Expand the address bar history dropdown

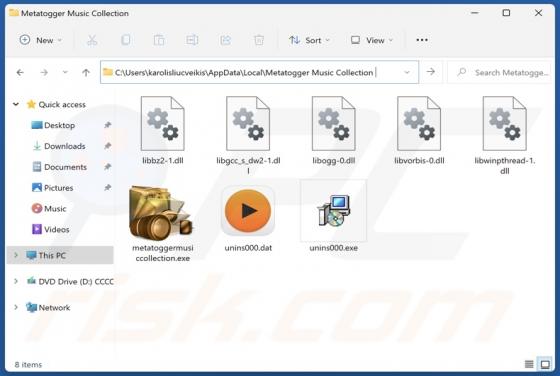[x=407, y=72]
